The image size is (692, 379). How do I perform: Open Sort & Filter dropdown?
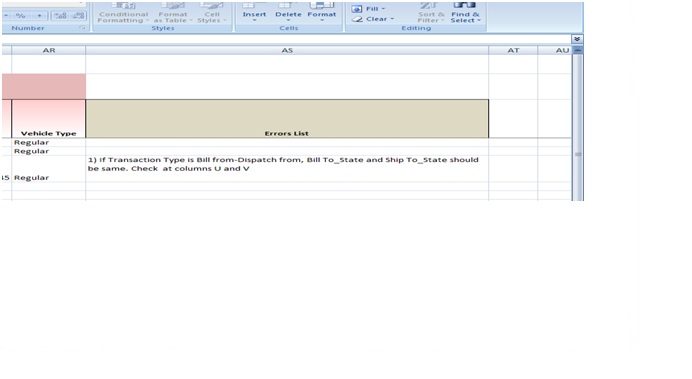[x=431, y=13]
